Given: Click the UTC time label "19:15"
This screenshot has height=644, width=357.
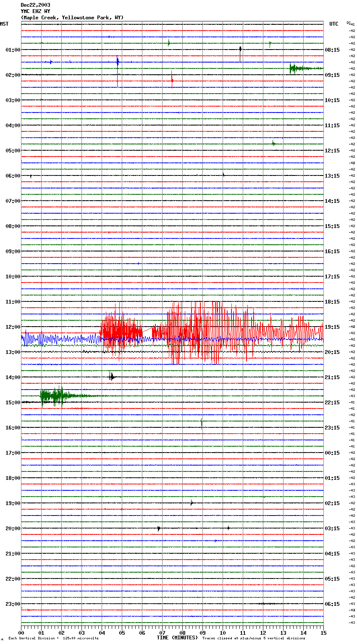Looking at the screenshot, I should click(x=332, y=327).
